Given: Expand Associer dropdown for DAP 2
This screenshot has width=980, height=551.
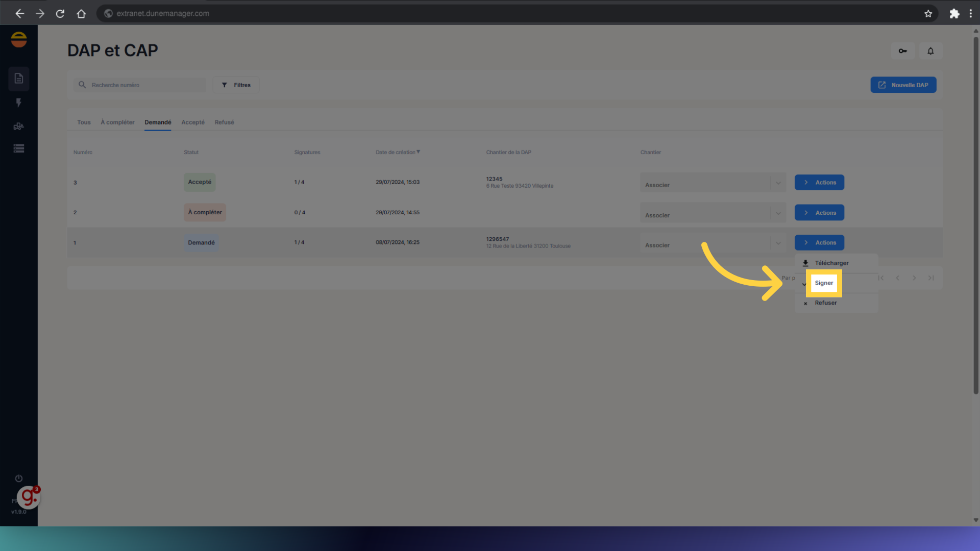Looking at the screenshot, I should pyautogui.click(x=778, y=213).
